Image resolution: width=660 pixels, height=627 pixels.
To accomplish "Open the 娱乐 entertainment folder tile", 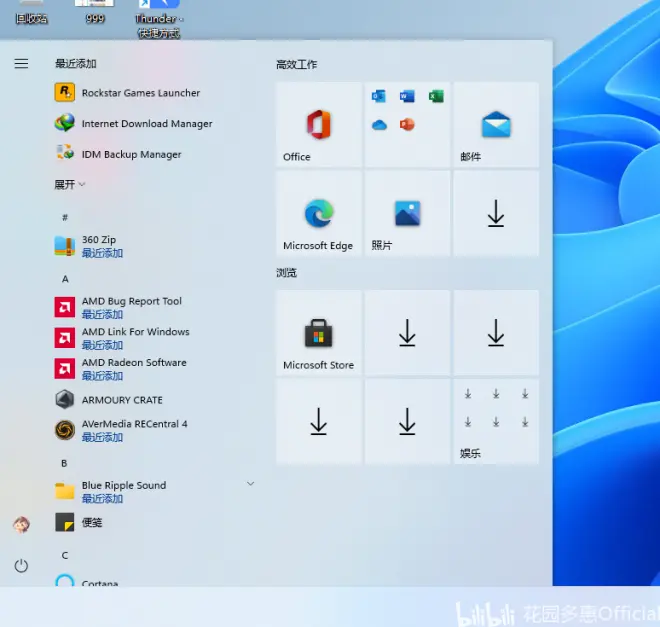I will tap(496, 421).
